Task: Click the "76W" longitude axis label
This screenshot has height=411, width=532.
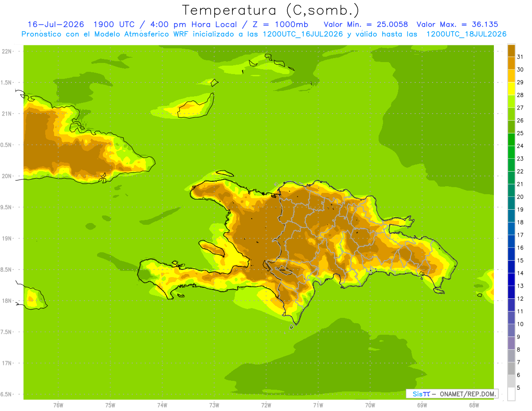Action: point(58,405)
